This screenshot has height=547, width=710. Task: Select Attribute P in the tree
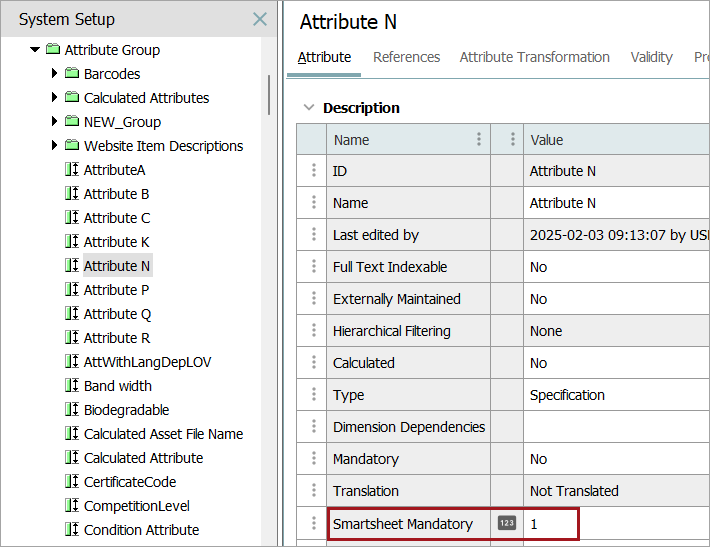(x=116, y=290)
